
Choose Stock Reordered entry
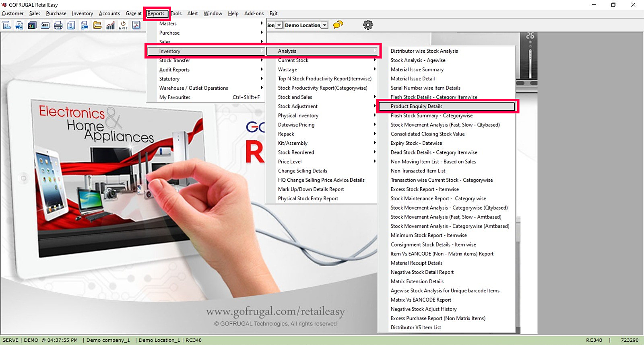(322, 153)
